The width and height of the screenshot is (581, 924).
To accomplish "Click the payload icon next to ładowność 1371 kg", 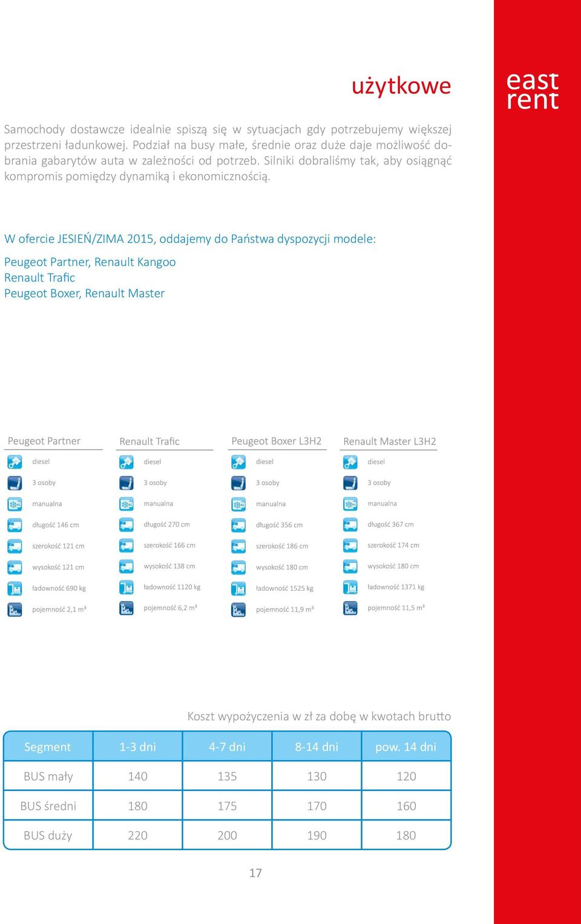I will (350, 587).
